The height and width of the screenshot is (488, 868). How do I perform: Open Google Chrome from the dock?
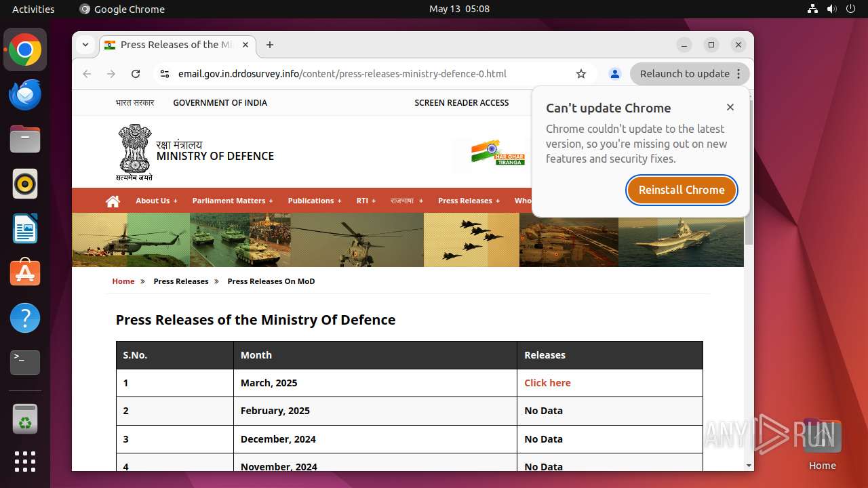click(25, 50)
